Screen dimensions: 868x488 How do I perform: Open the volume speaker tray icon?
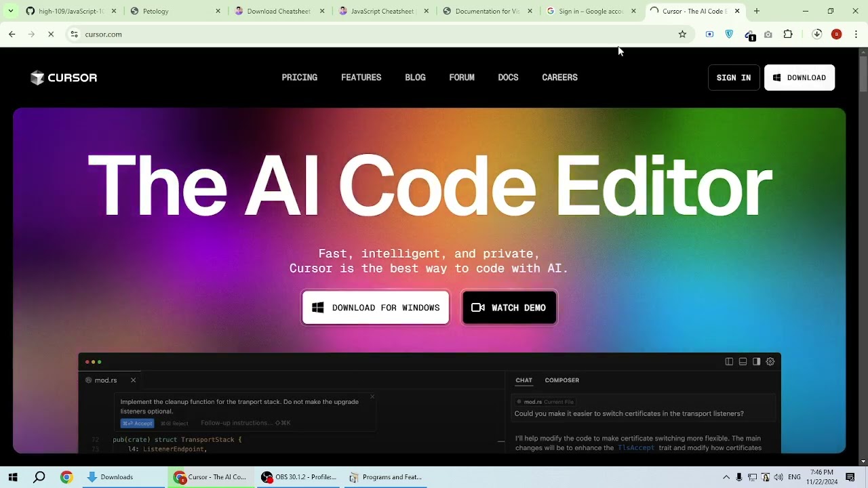pyautogui.click(x=778, y=477)
